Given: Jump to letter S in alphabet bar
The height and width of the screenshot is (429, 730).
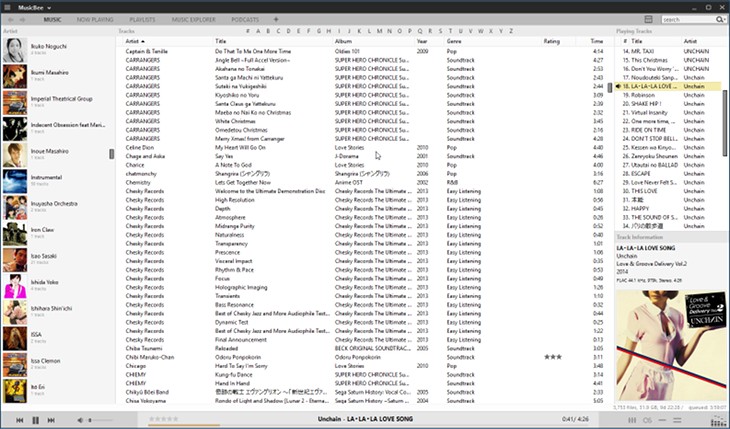Looking at the screenshot, I should [x=440, y=31].
